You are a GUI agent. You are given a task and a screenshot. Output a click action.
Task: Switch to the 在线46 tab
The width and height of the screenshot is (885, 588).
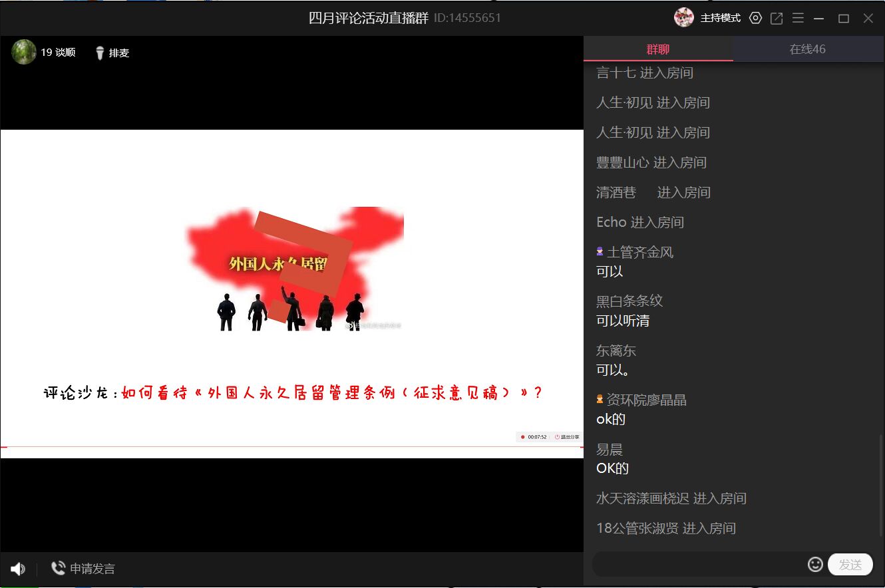(x=807, y=49)
